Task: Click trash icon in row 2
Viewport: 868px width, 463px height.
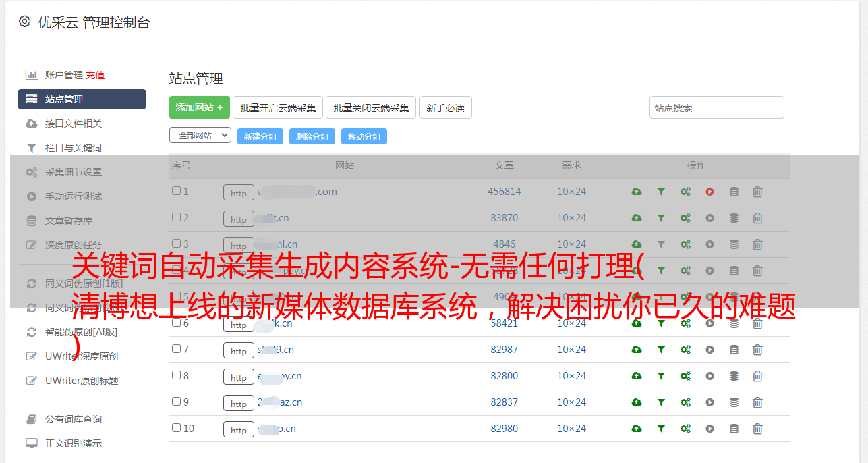Action: pos(757,218)
